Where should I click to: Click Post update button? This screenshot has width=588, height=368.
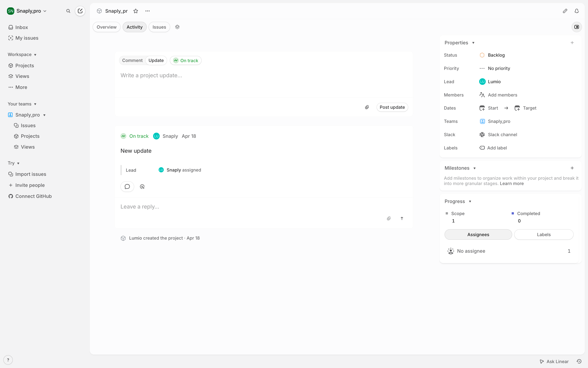click(392, 107)
